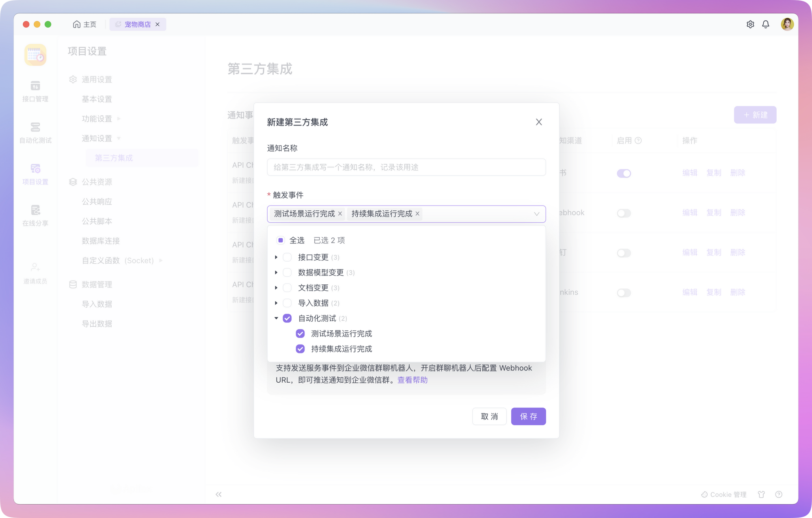
Task: Uncheck the 测试场景运行完成 checkbox
Action: (x=300, y=334)
